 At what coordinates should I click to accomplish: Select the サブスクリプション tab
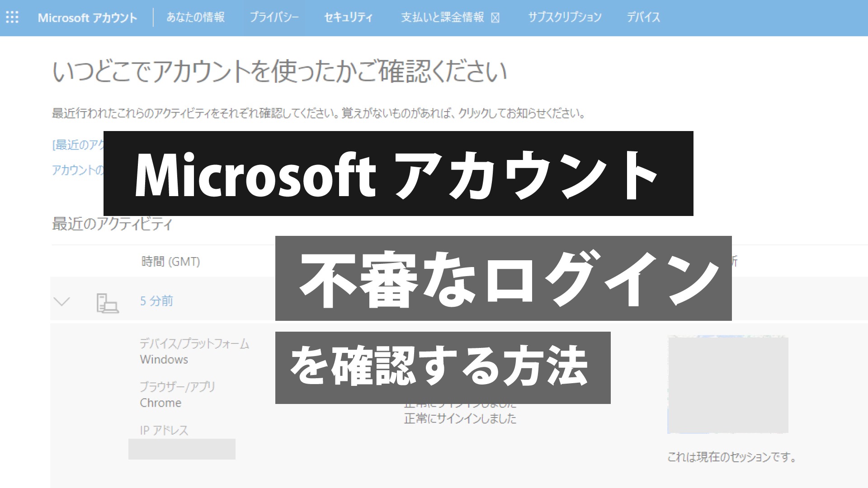pyautogui.click(x=565, y=17)
